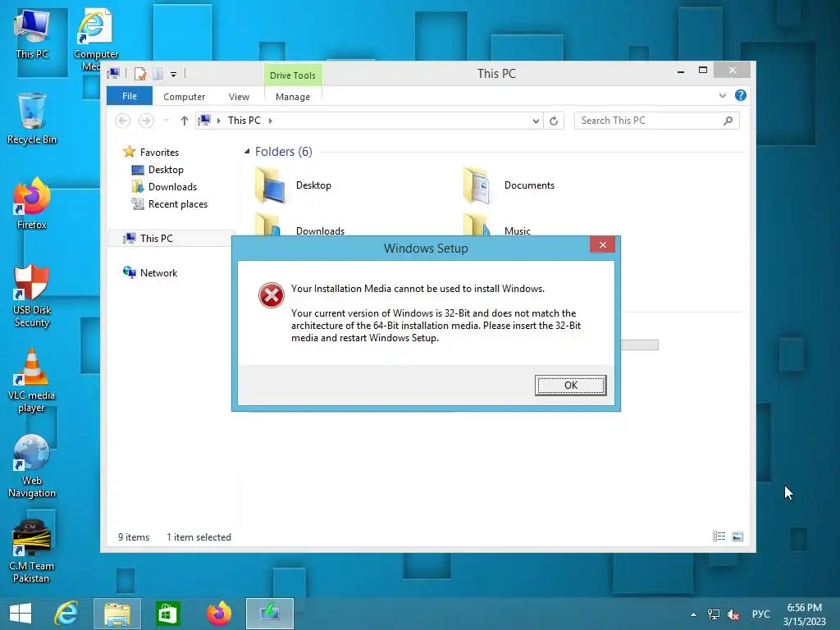The width and height of the screenshot is (840, 630).
Task: Select the USB Disk Security desktop shortcut
Action: [x=32, y=295]
